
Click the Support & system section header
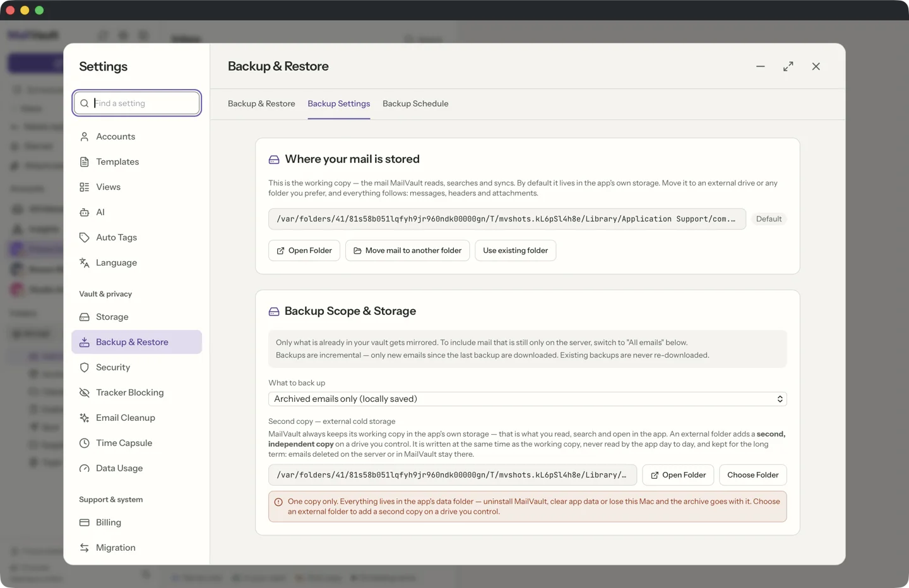(x=111, y=500)
